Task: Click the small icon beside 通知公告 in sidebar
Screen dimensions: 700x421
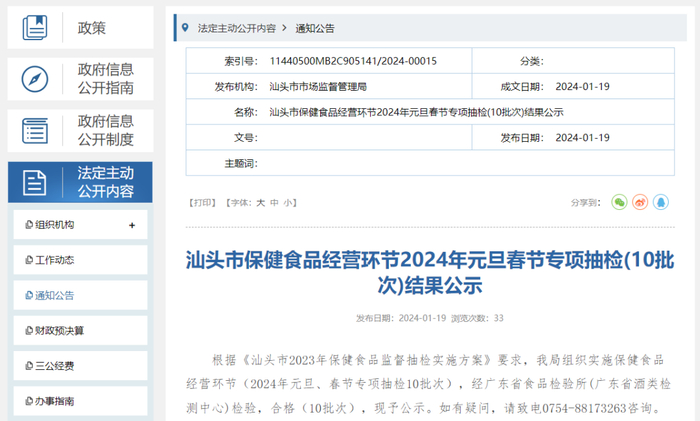Action: click(x=29, y=295)
